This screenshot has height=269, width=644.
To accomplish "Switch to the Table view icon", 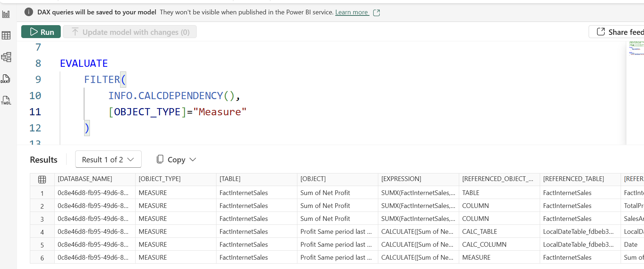I will pyautogui.click(x=6, y=35).
